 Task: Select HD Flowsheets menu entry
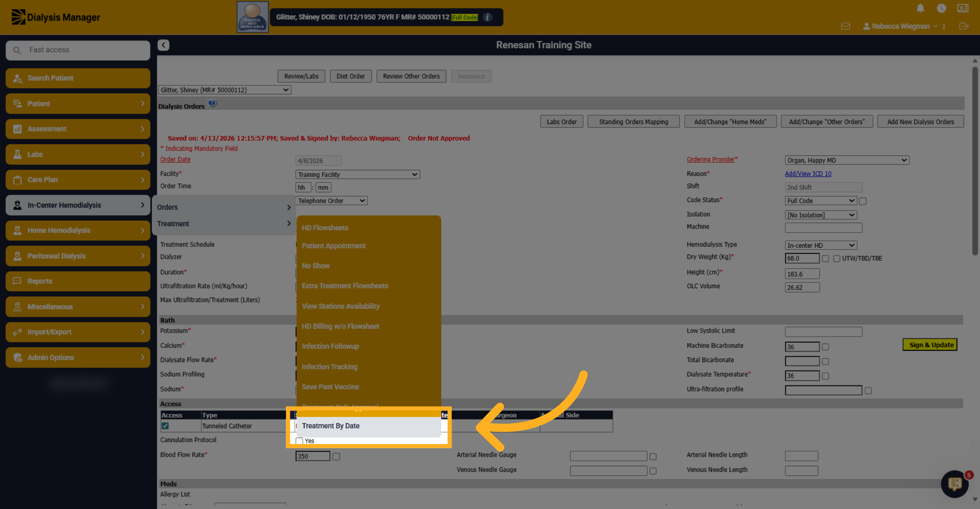point(369,228)
